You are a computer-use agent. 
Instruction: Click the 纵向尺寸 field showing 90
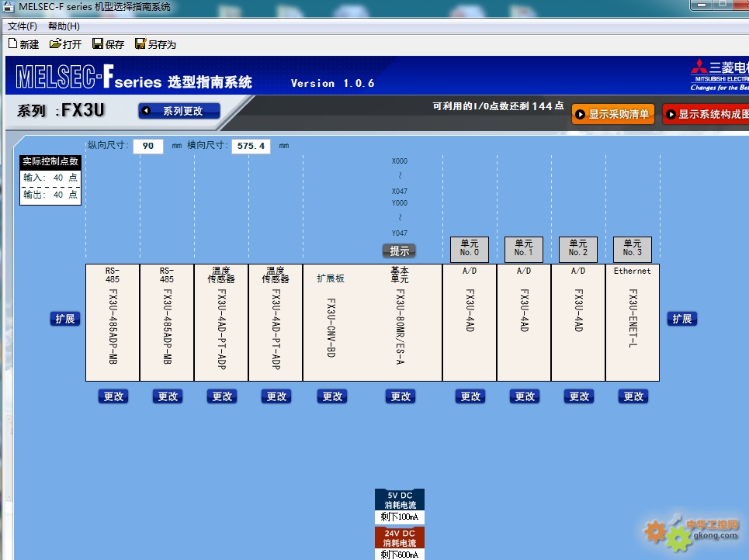coord(148,146)
